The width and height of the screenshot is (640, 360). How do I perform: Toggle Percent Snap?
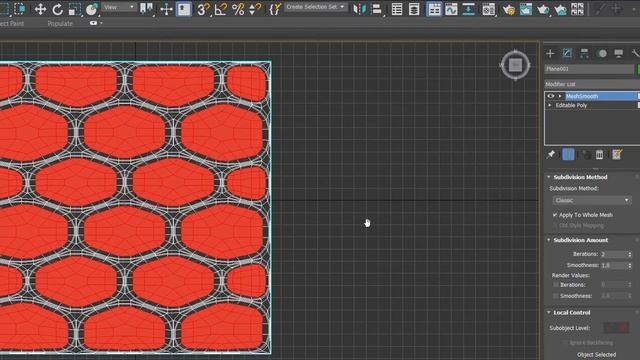click(x=238, y=9)
